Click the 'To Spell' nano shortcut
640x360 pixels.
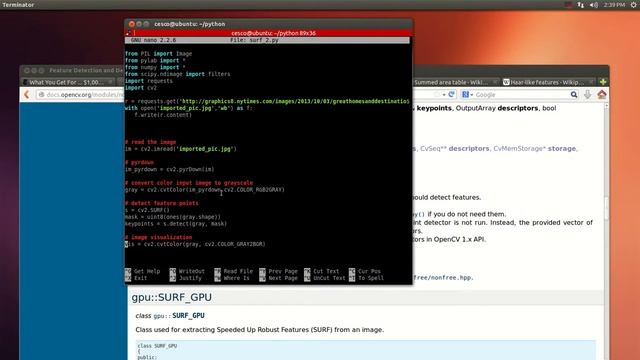(367, 278)
